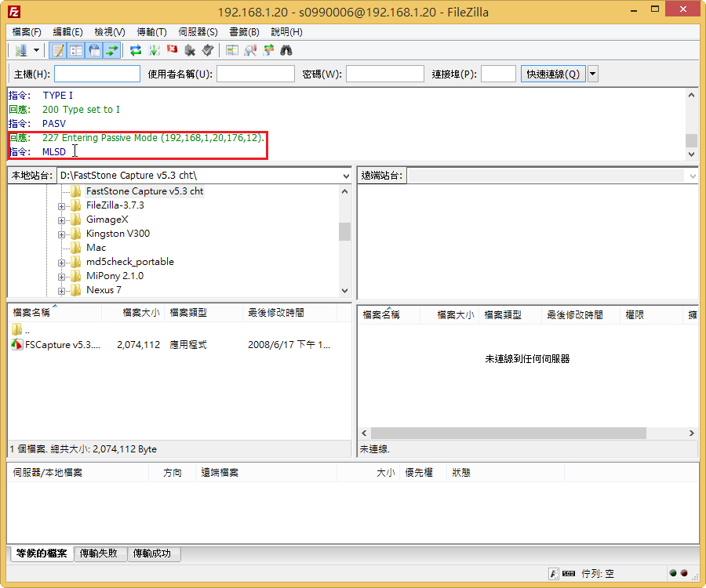Viewport: 706px width, 588px height.
Task: Select the Mac folder in local tree
Action: click(x=96, y=248)
